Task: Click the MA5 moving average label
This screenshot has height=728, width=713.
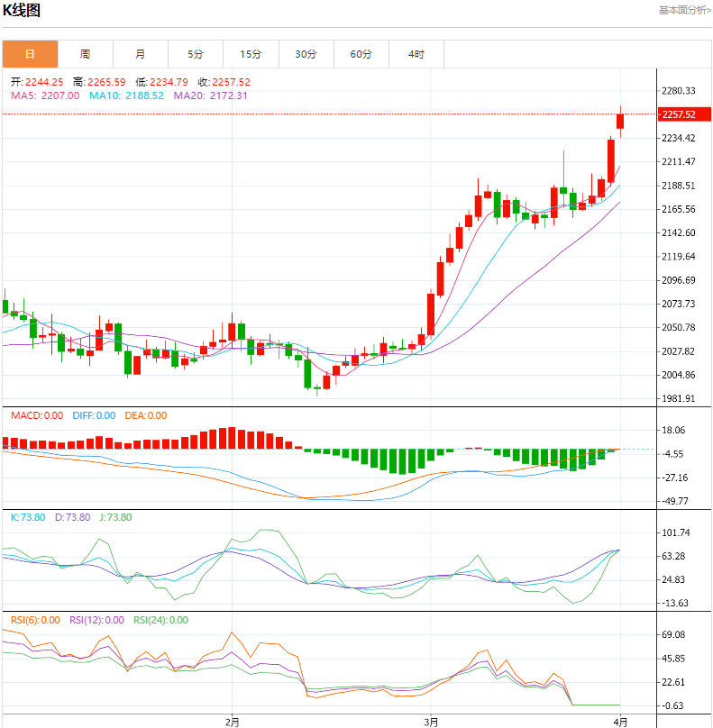Action: pos(45,96)
